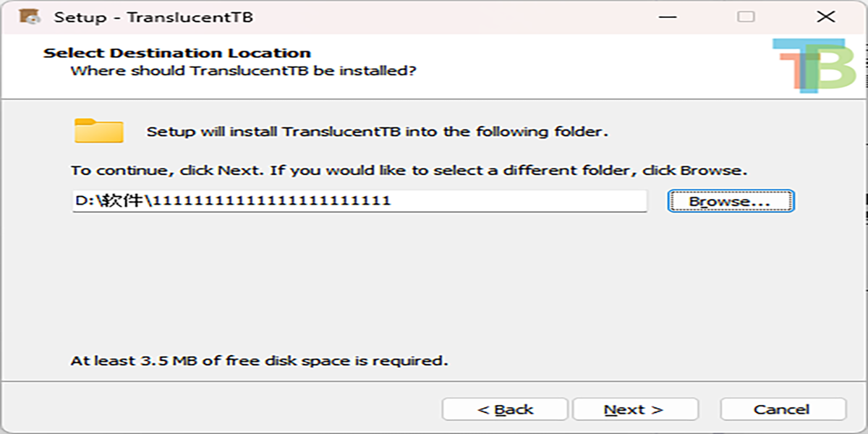Click the TranslucentTB TB logo

point(813,66)
